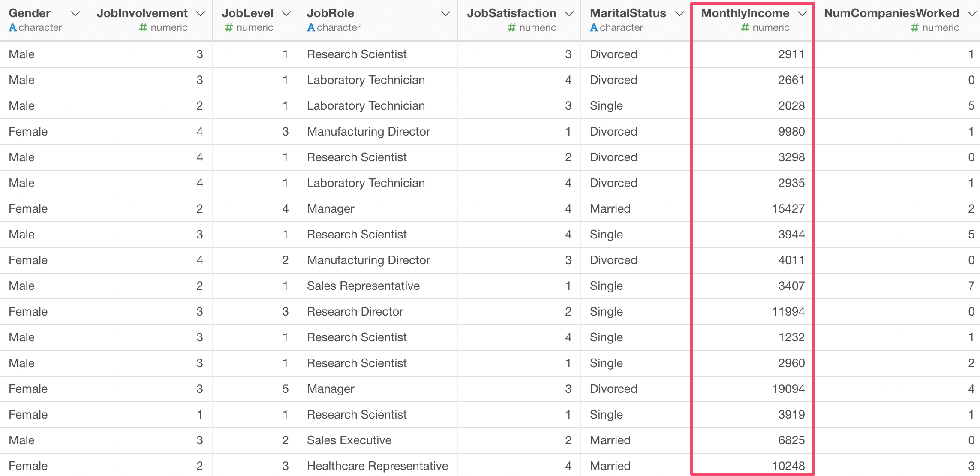Open the JobLevel column dropdown arrow
Screen dimensions: 980x476
tap(286, 14)
